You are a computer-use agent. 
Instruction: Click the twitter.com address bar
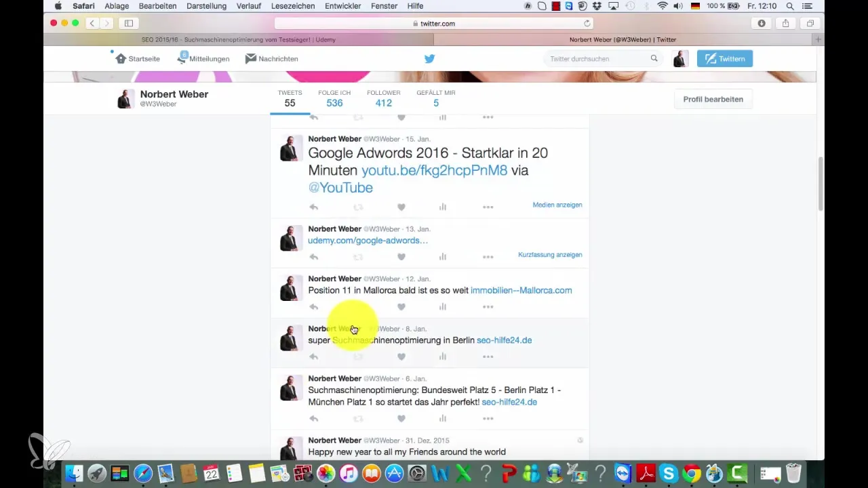click(x=434, y=23)
